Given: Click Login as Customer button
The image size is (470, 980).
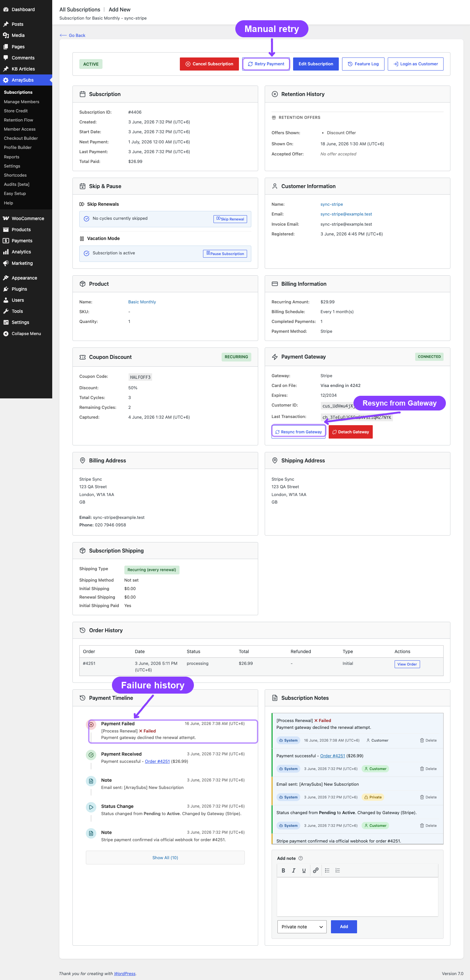Looking at the screenshot, I should tap(415, 64).
